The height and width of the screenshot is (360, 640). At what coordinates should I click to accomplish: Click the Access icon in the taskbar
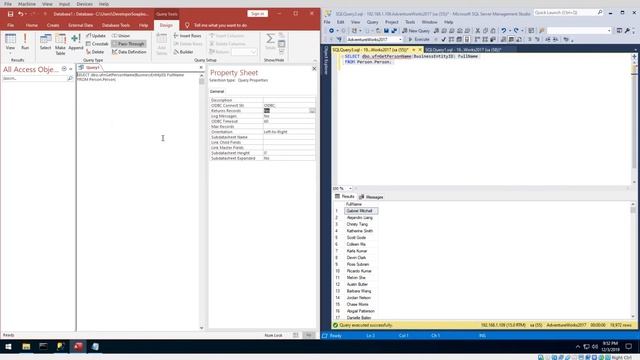coord(78,347)
